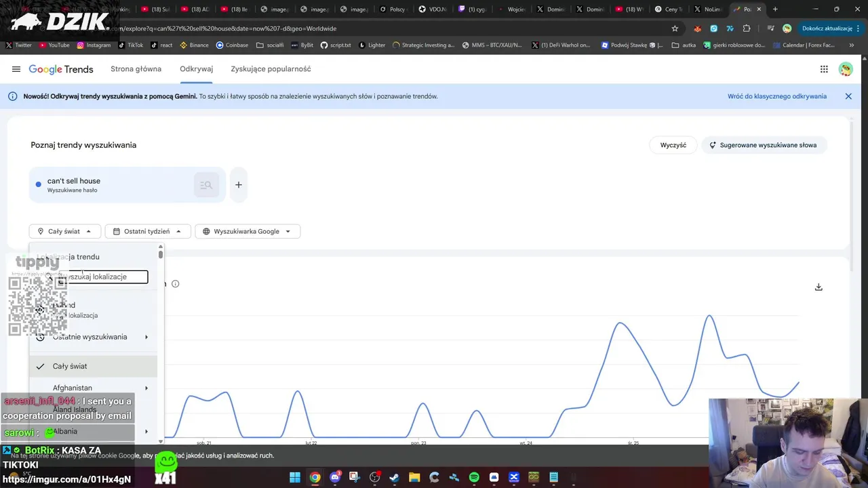
Task: Bookmark this page with the star icon
Action: 675,28
